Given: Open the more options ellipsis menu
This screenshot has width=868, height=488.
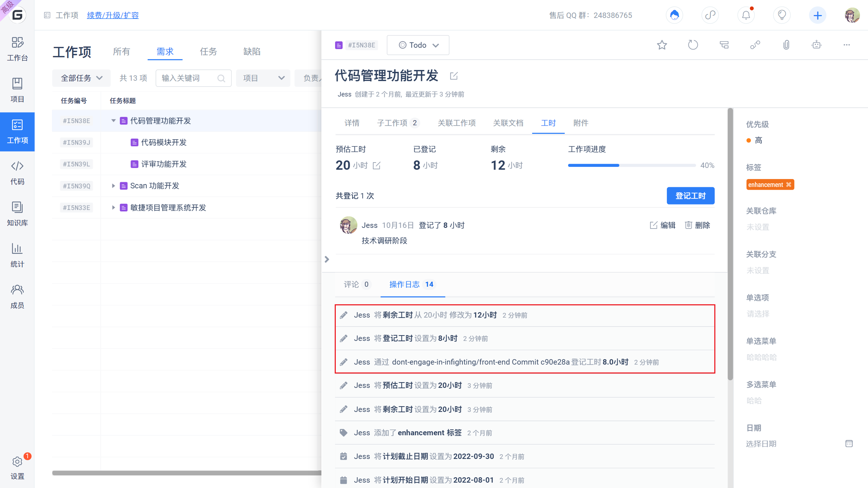Looking at the screenshot, I should tap(846, 45).
